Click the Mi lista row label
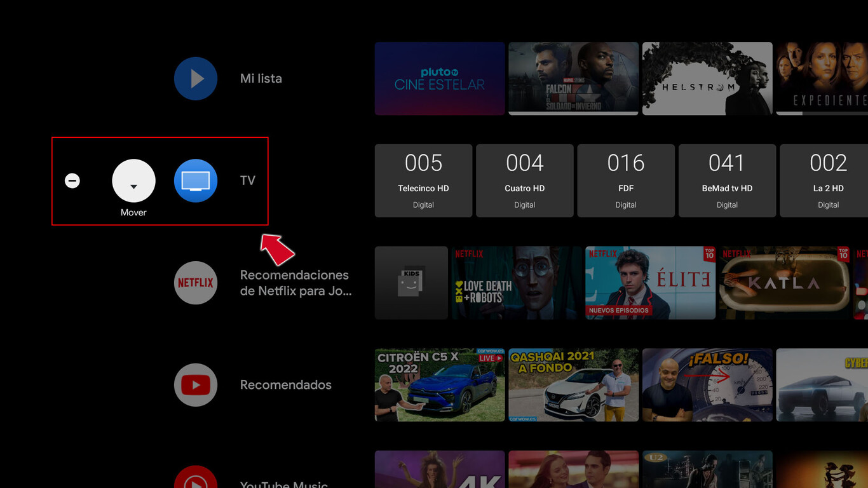Viewport: 868px width, 488px height. [261, 79]
